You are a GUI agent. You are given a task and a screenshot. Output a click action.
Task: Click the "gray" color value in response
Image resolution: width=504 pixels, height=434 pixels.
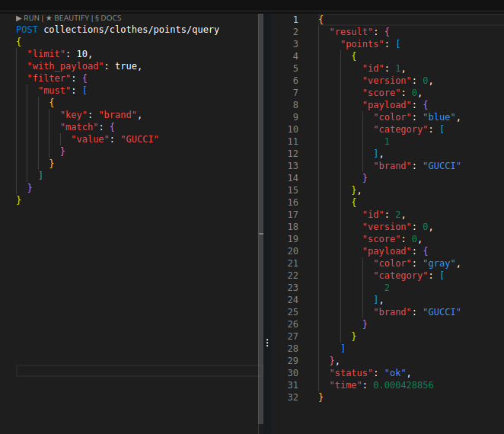pyautogui.click(x=441, y=263)
